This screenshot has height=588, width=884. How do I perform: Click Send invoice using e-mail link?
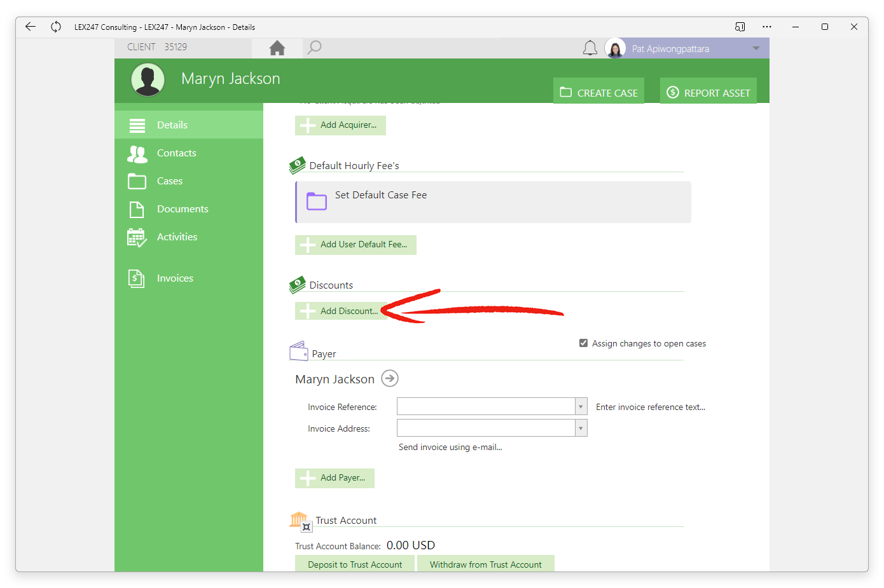(x=450, y=448)
